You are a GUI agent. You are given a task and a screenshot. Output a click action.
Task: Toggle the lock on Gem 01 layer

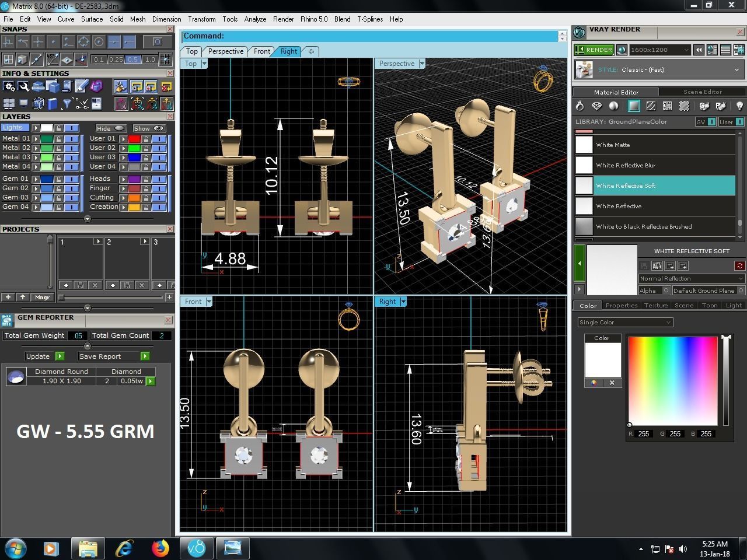point(58,179)
